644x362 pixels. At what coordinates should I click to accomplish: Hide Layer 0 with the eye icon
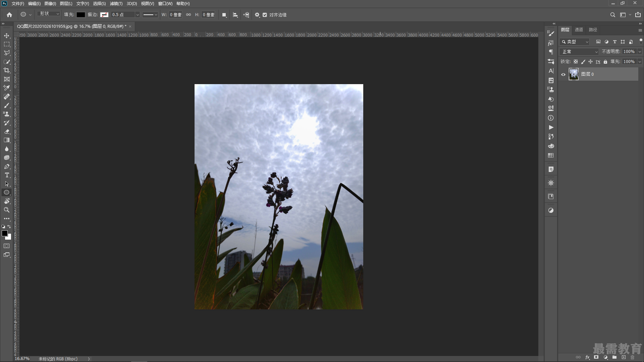[563, 74]
